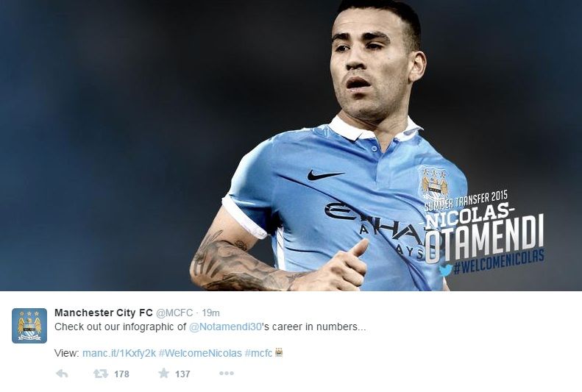This screenshot has width=582, height=392.
Task: View the 178 retweets count
Action: (x=121, y=374)
